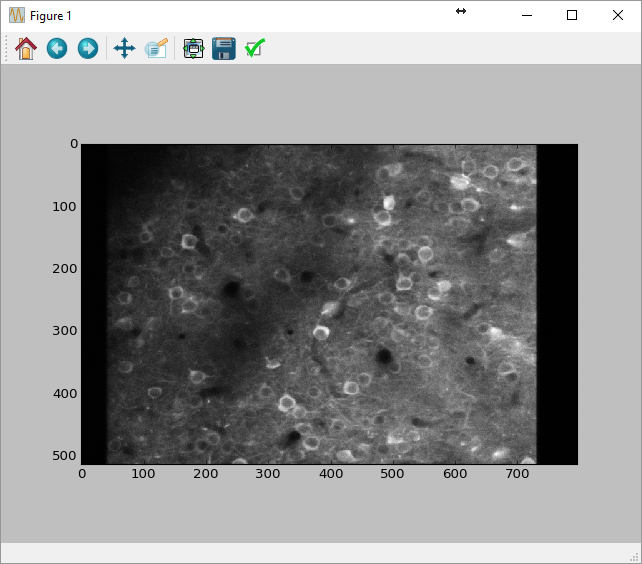Click the y-axis tick label 300
The height and width of the screenshot is (564, 642).
pos(66,330)
